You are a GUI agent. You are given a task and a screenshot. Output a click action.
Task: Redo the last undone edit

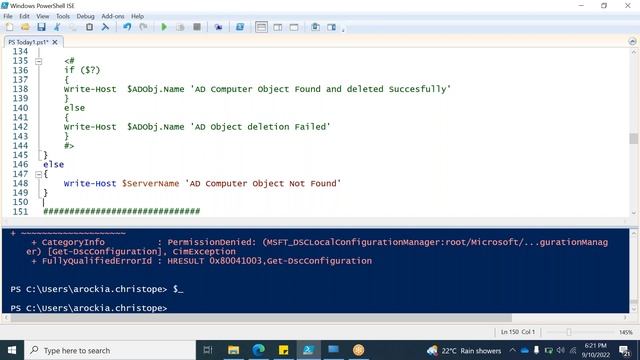pos(143,27)
